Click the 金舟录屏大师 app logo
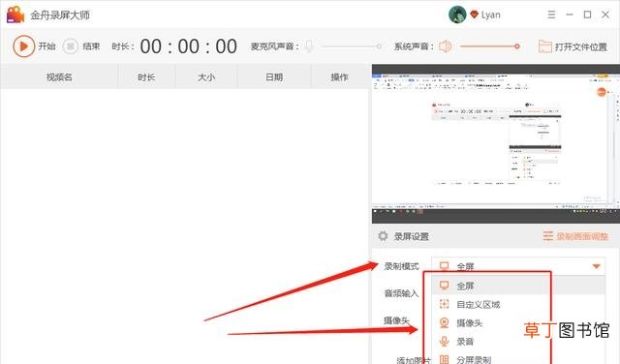Viewport: 620px width, 364px height. (15, 15)
